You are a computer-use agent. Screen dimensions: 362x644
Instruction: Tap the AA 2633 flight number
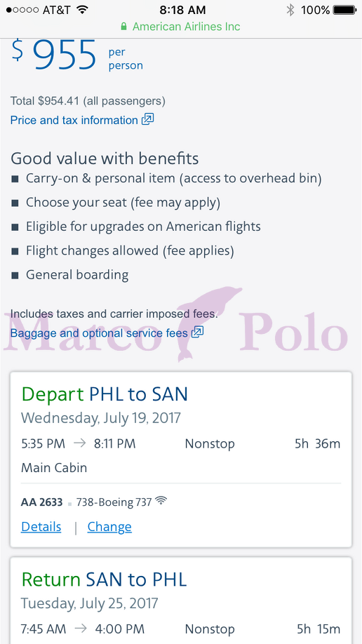click(42, 502)
